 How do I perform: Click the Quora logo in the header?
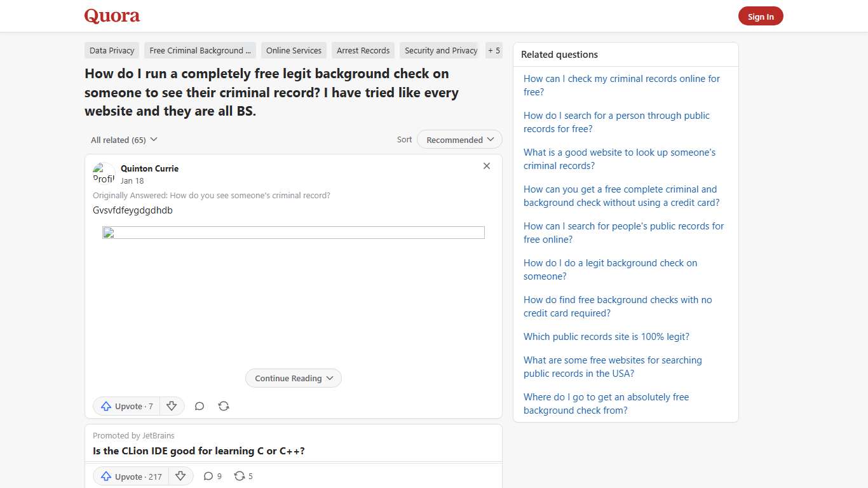click(112, 16)
